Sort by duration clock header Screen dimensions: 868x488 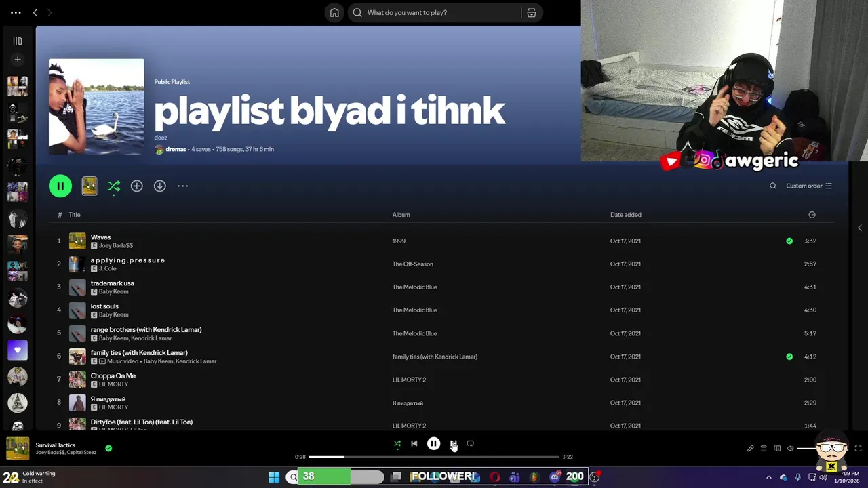(x=812, y=215)
